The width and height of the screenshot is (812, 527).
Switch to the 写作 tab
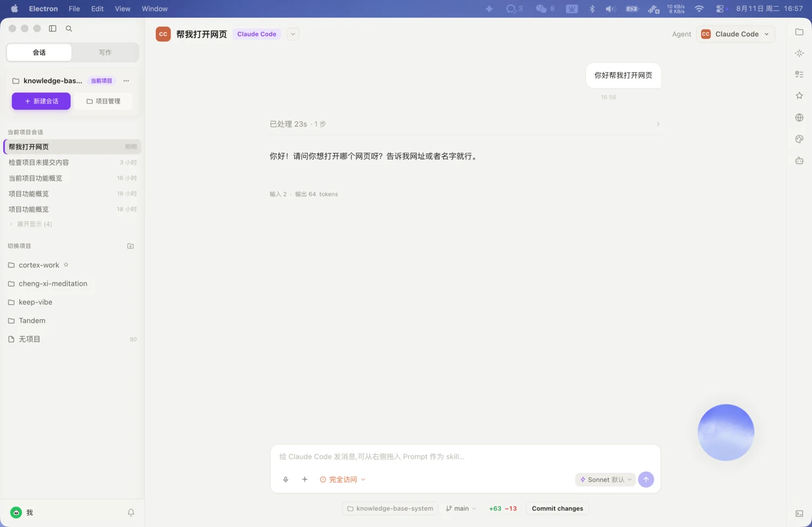105,52
